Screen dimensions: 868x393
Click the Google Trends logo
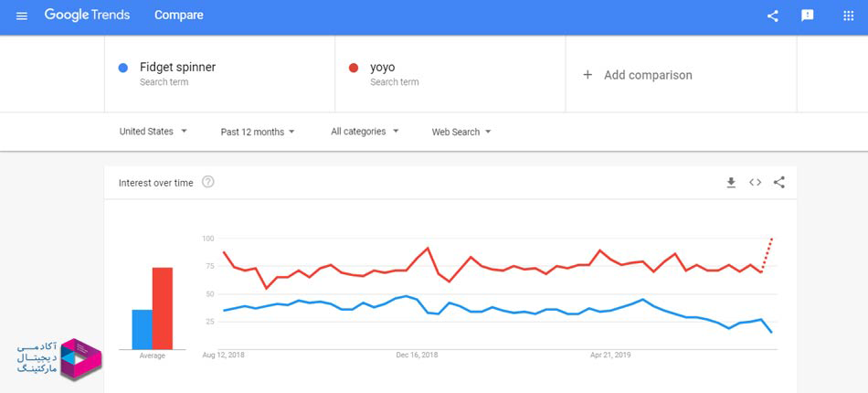point(87,16)
